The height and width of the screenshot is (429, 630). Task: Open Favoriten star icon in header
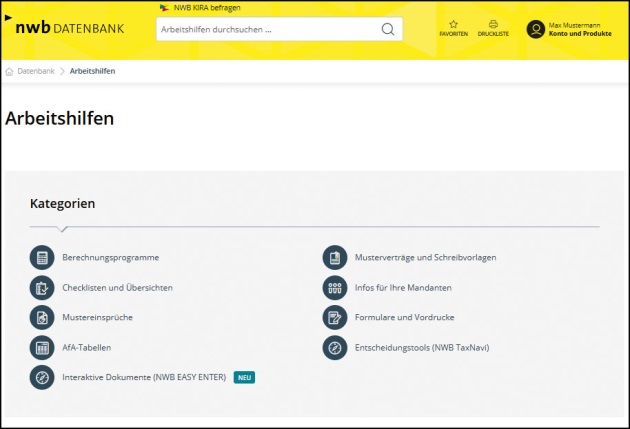point(453,25)
